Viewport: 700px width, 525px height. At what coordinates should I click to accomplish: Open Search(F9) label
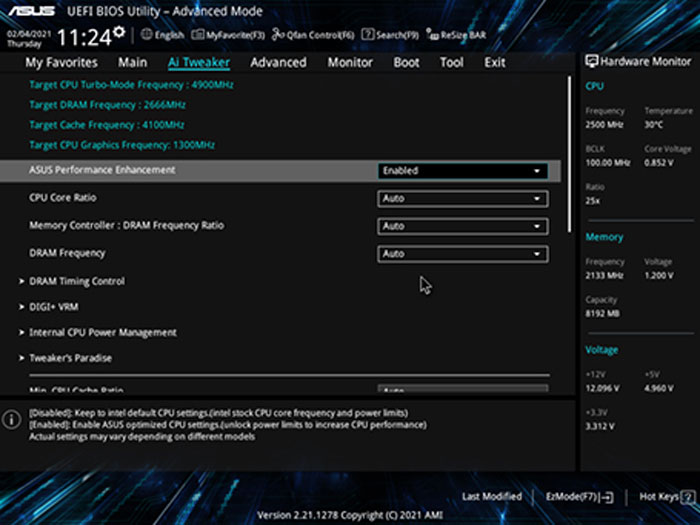(x=397, y=35)
